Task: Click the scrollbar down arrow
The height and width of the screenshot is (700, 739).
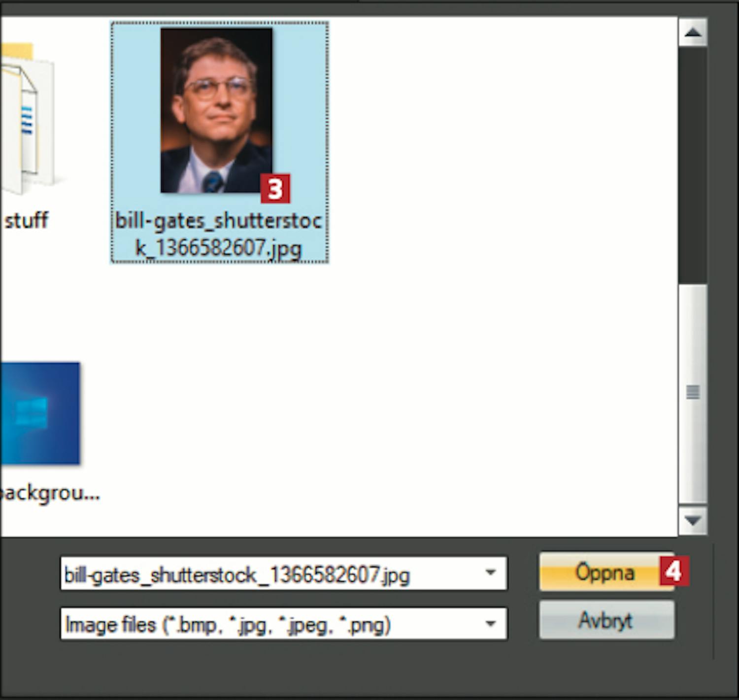Action: tap(693, 521)
